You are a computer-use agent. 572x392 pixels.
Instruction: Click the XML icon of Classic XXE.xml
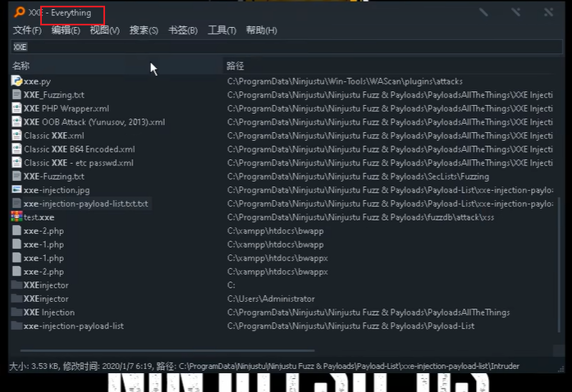[16, 135]
